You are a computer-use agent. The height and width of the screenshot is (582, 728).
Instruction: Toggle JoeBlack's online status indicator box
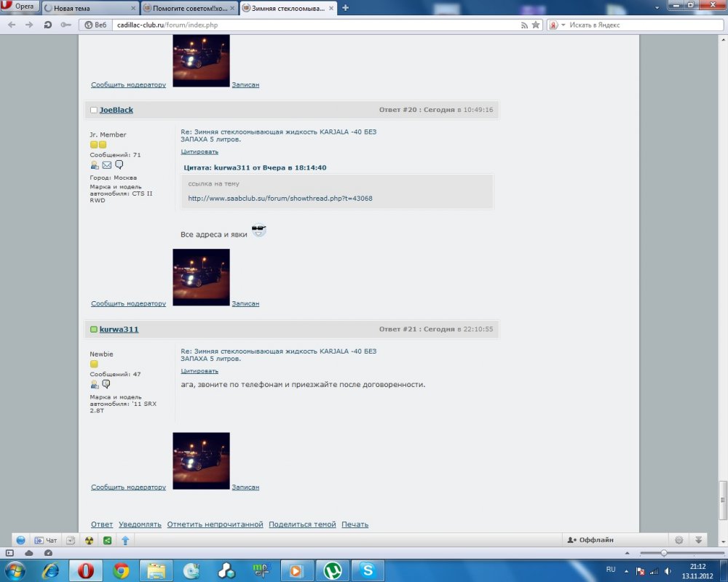point(94,110)
